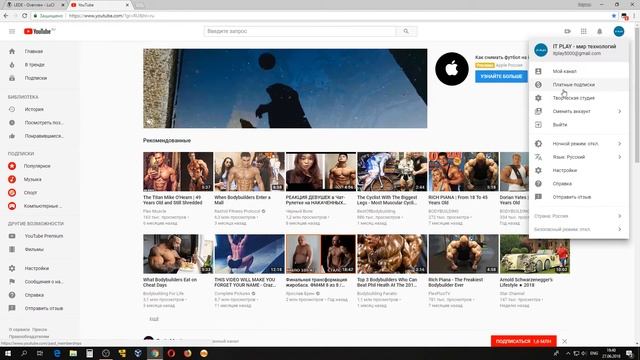The width and height of the screenshot is (640, 360).
Task: Click the YouTube logo
Action: [x=39, y=31]
